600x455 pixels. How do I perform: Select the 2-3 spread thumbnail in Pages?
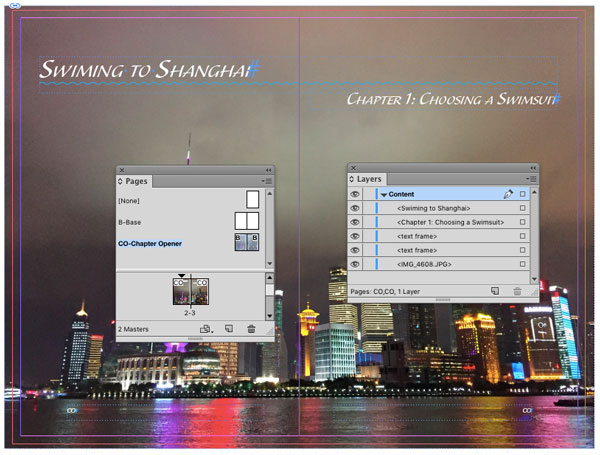point(190,292)
